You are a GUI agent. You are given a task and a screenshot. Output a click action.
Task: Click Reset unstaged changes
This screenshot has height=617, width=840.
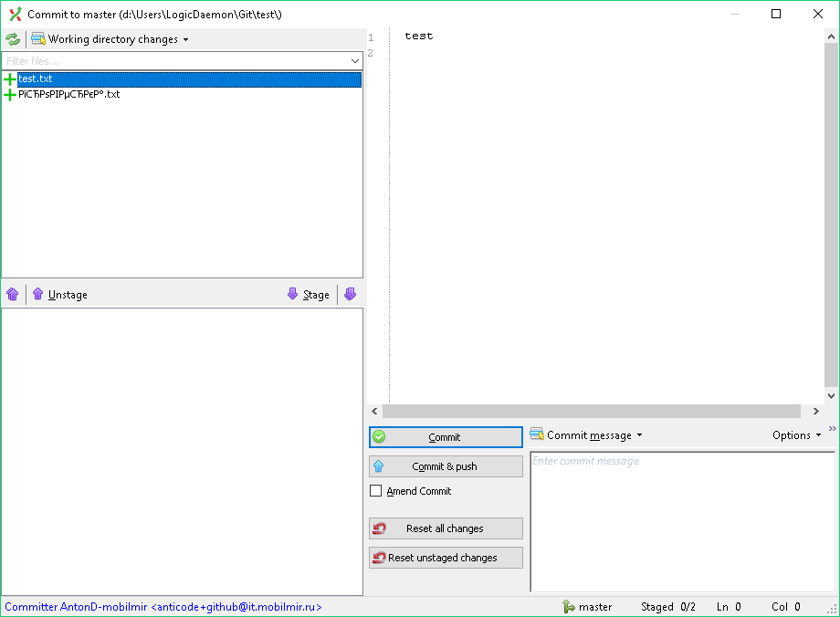(x=446, y=557)
